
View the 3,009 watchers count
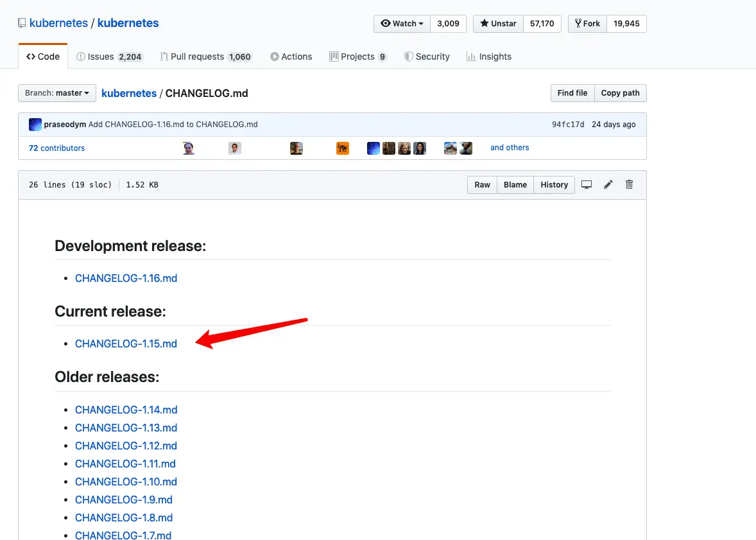click(448, 24)
